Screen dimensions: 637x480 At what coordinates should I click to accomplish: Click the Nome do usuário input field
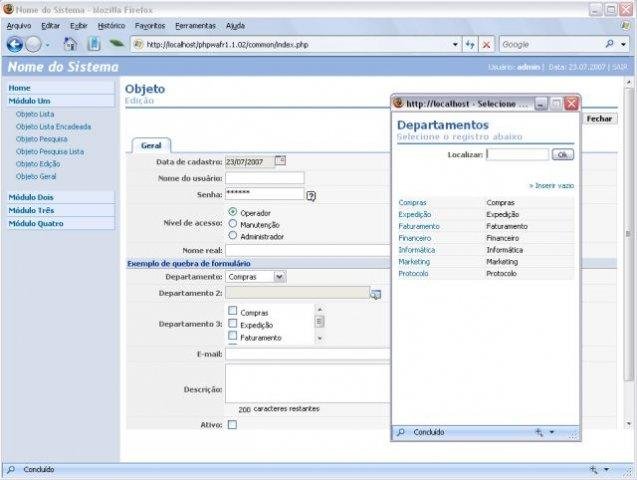point(265,178)
